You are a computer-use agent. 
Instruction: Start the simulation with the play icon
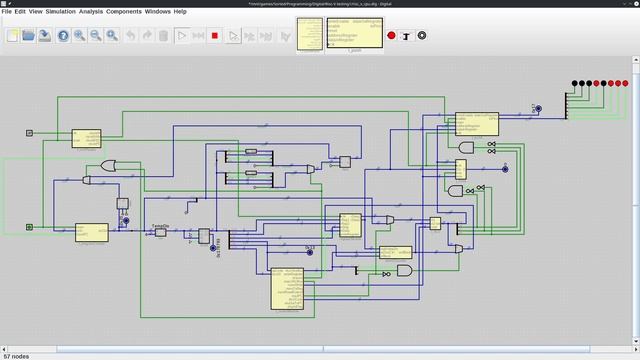point(182,36)
